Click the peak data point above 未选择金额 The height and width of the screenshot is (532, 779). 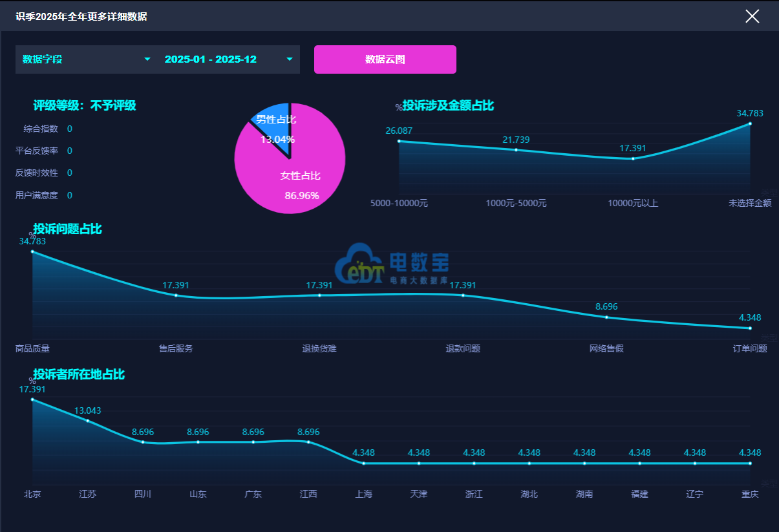click(749, 122)
